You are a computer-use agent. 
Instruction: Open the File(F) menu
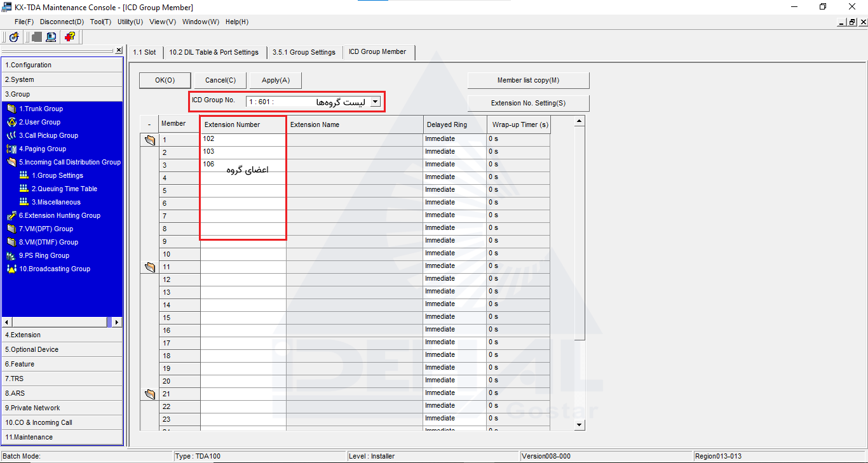[24, 22]
